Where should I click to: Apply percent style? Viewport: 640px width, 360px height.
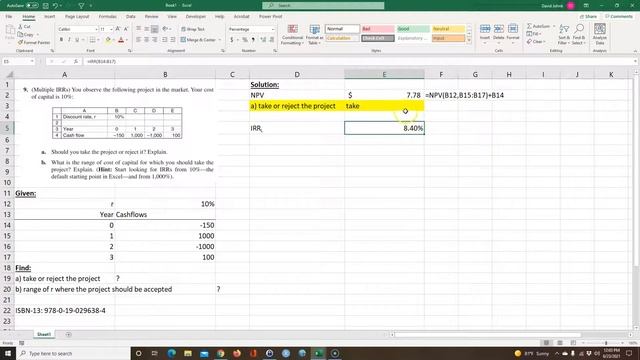245,40
